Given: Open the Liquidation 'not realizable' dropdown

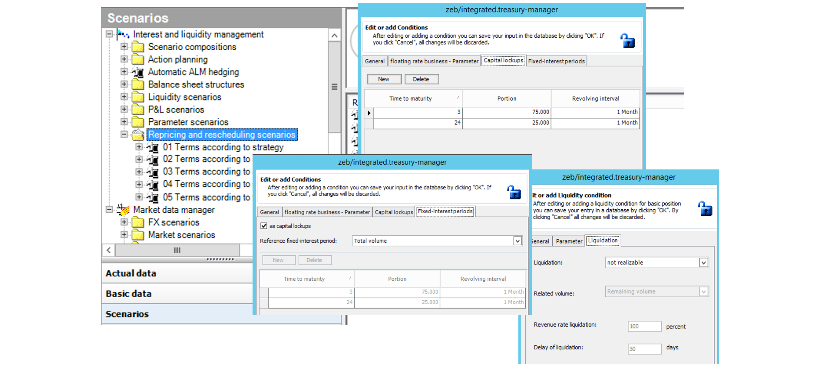Looking at the screenshot, I should click(x=703, y=262).
